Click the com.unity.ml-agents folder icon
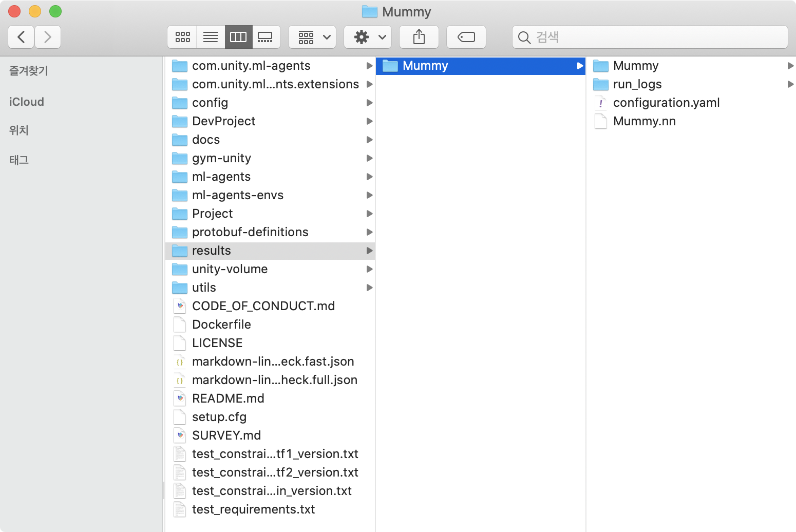 tap(180, 66)
